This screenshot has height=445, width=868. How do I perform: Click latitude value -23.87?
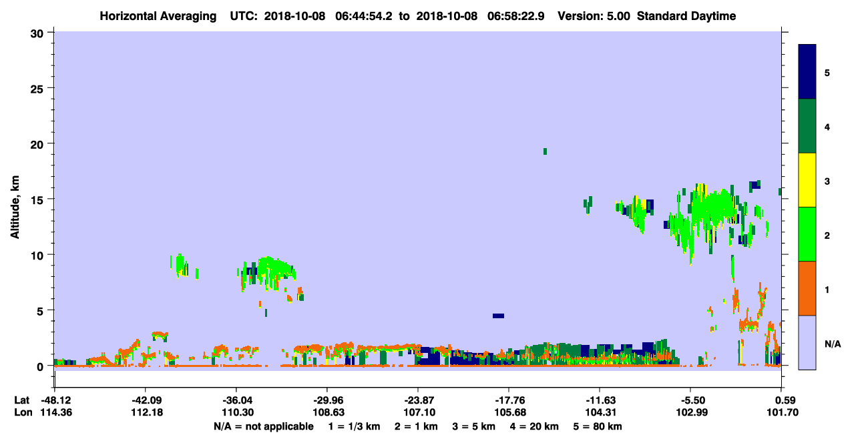[x=417, y=400]
